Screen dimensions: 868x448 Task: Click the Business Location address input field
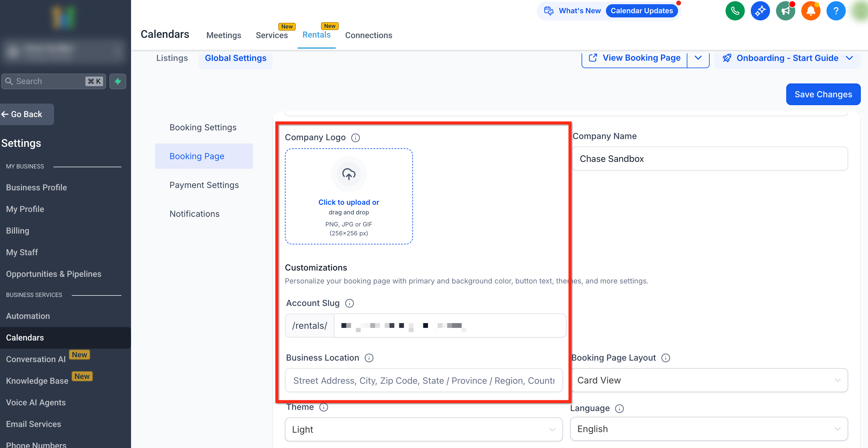tap(423, 380)
